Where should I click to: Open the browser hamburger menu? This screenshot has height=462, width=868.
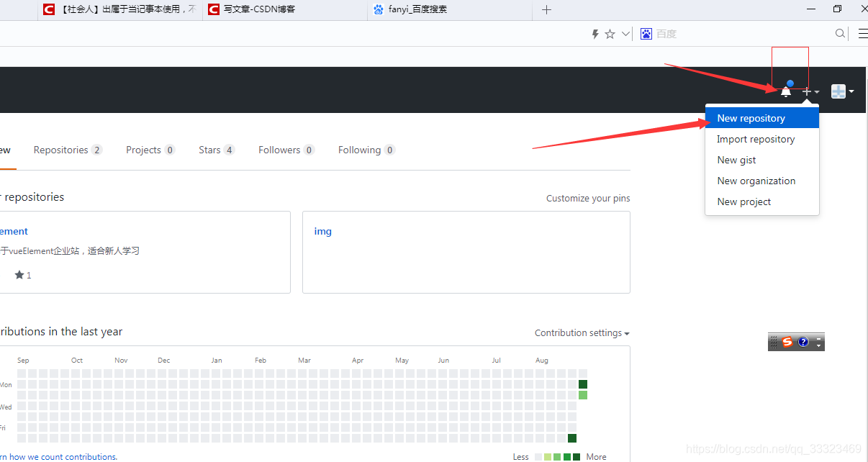pos(862,34)
